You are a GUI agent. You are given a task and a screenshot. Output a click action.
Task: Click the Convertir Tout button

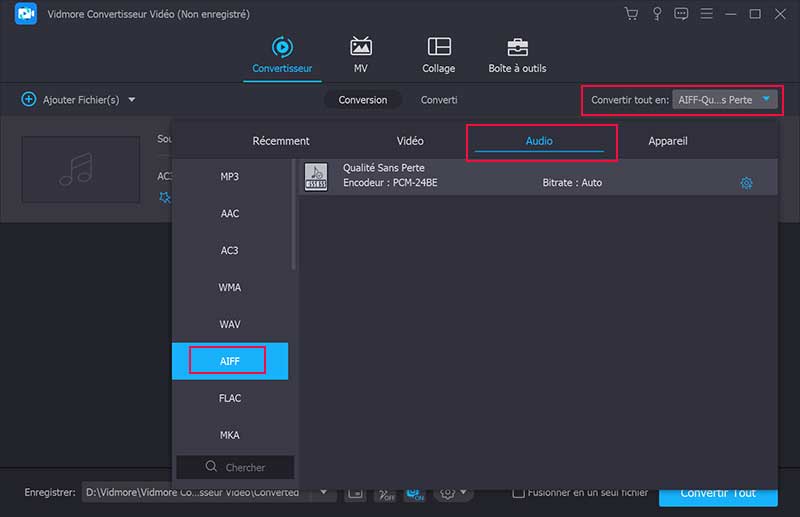pyautogui.click(x=717, y=494)
